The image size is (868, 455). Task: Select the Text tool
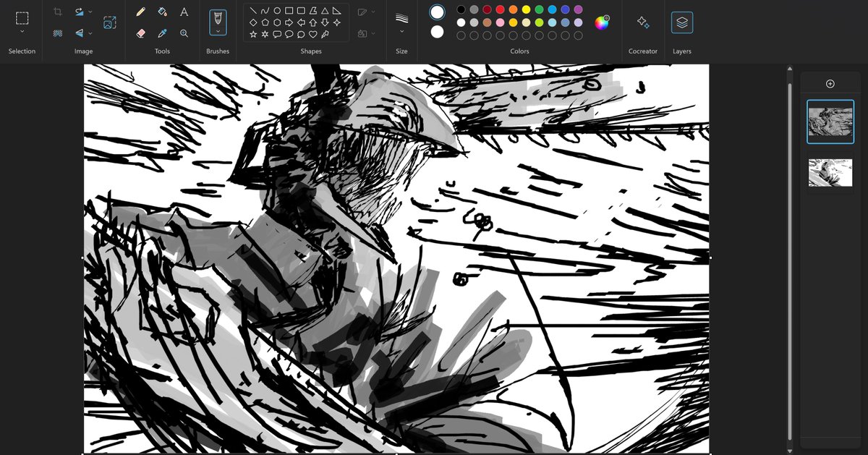pyautogui.click(x=184, y=12)
